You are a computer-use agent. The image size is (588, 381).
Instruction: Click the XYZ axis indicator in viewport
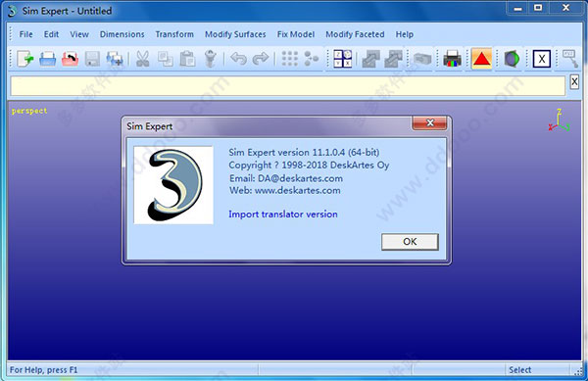(559, 119)
